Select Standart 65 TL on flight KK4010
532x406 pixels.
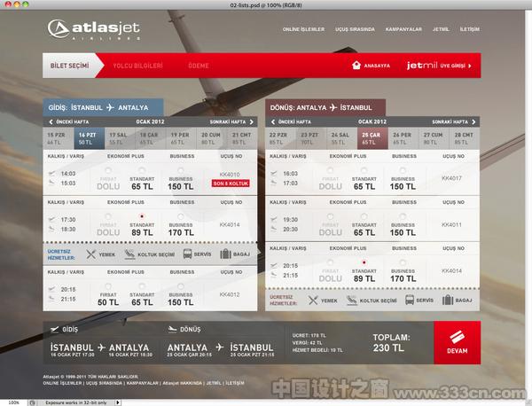coord(142,170)
